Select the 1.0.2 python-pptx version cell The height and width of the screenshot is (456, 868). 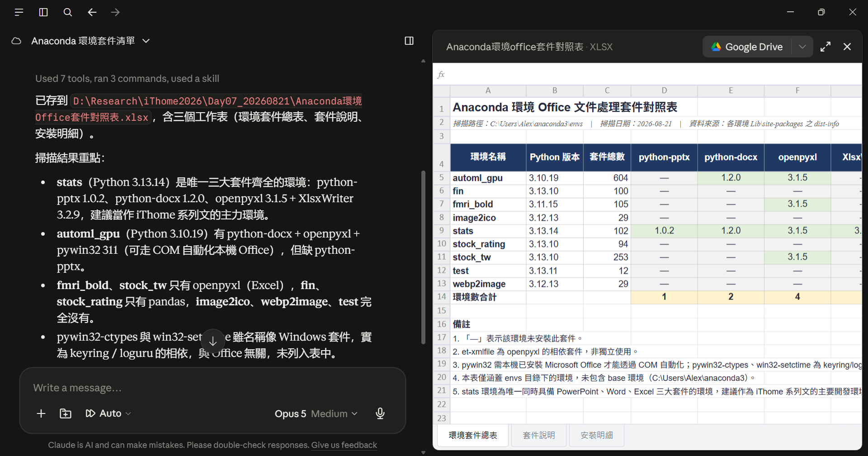[x=664, y=231]
